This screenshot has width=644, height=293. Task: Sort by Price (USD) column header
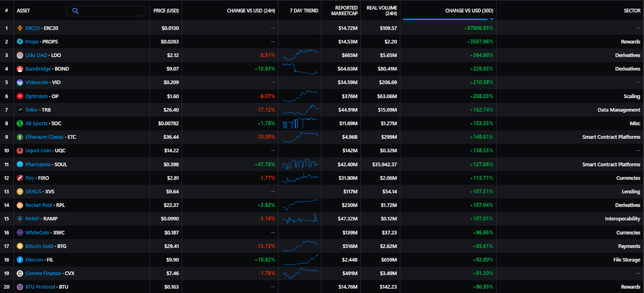coord(166,11)
